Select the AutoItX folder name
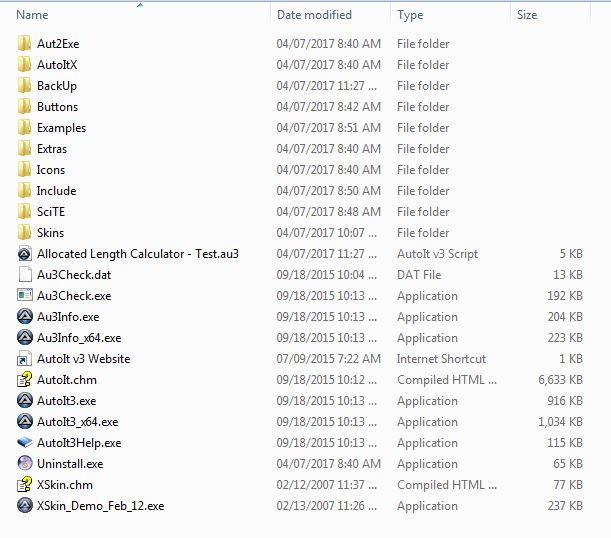This screenshot has width=611, height=538. coord(57,65)
